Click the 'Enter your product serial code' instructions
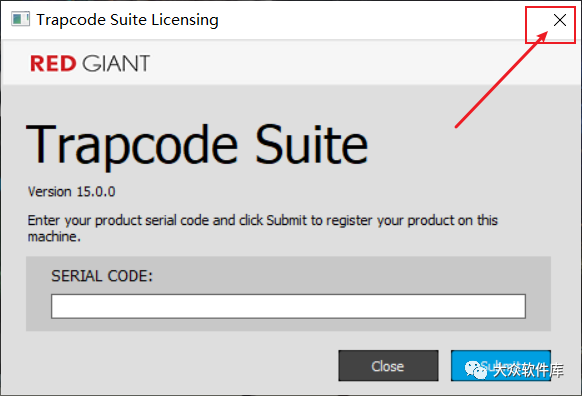 262,228
